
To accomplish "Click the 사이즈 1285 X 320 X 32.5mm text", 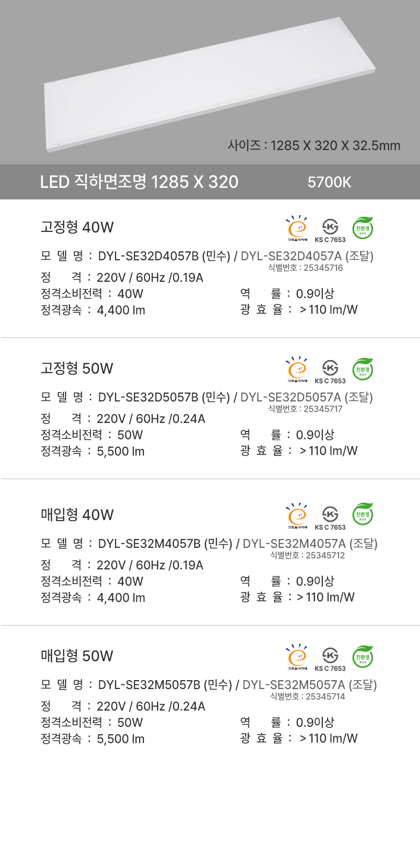I will tap(314, 145).
